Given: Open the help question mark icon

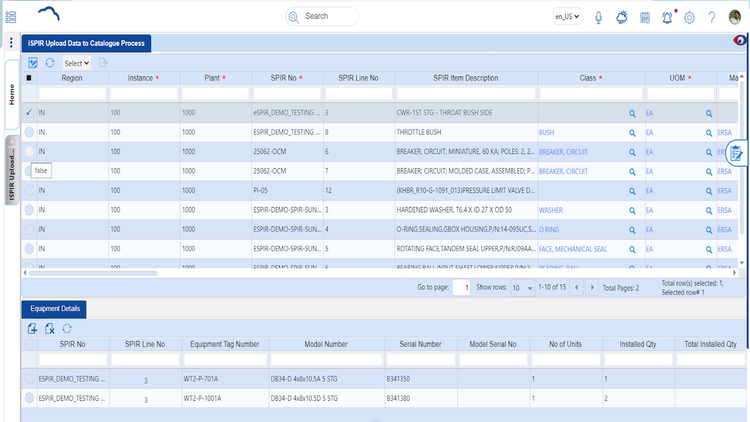Looking at the screenshot, I should click(712, 18).
